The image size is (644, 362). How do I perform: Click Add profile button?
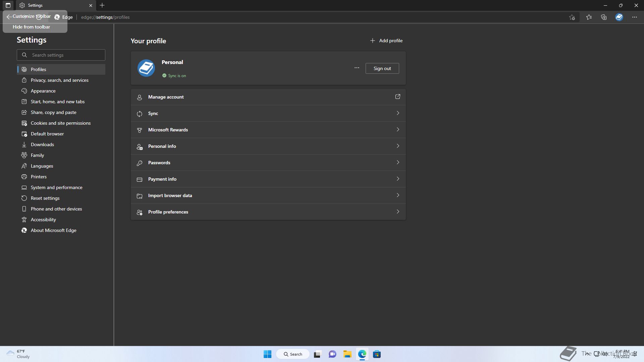(386, 41)
